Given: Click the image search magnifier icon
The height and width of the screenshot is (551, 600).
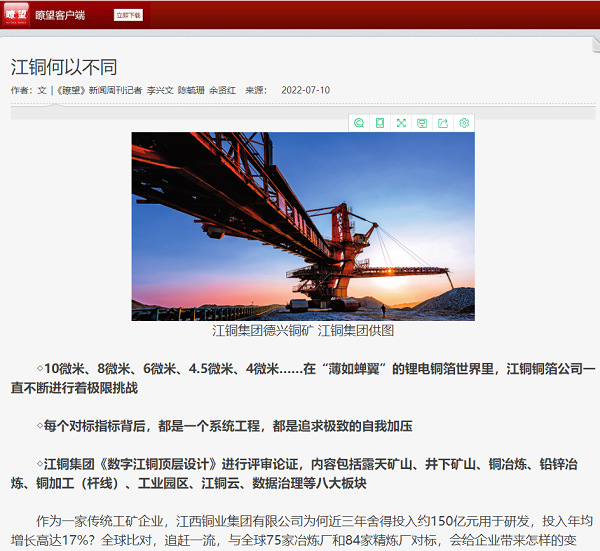Looking at the screenshot, I should pos(359,123).
